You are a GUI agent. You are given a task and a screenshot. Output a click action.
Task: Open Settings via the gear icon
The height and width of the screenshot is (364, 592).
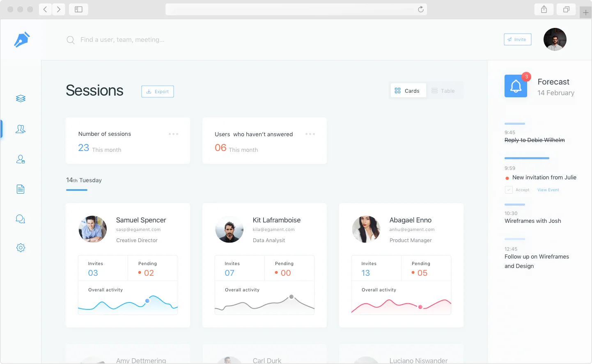21,247
